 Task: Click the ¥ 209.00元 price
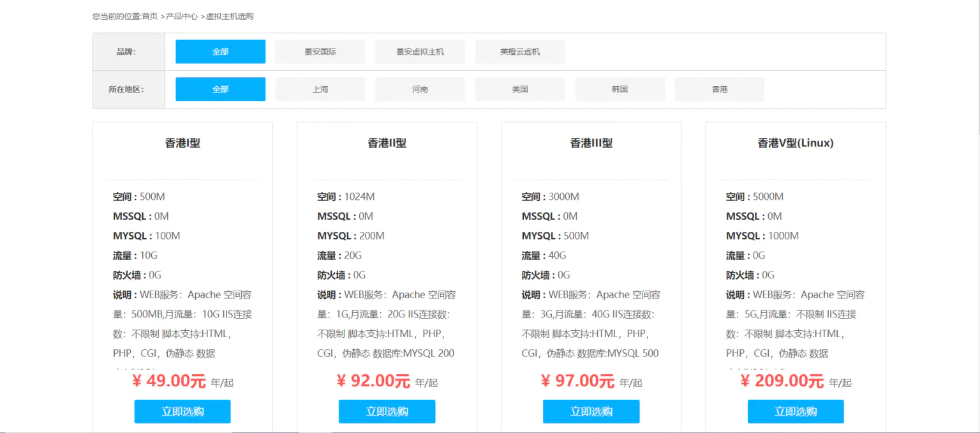782,381
